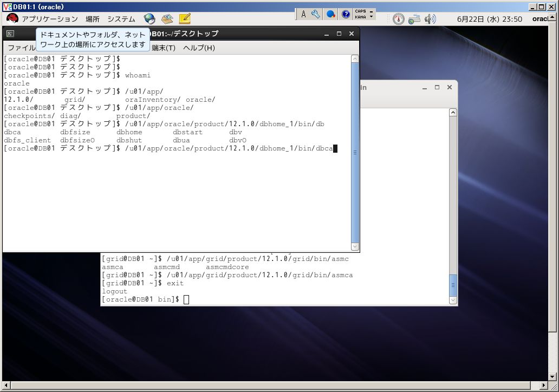Image resolution: width=559 pixels, height=392 pixels.
Task: Launch the mail client icon in panel
Action: [x=167, y=19]
